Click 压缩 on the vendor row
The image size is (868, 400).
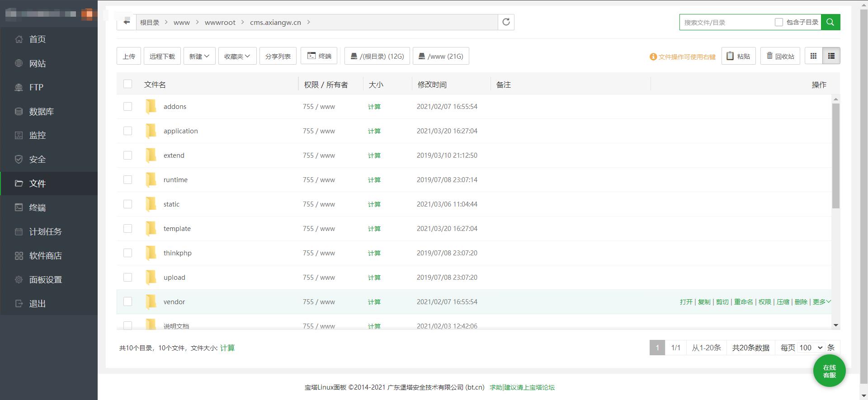pyautogui.click(x=783, y=302)
